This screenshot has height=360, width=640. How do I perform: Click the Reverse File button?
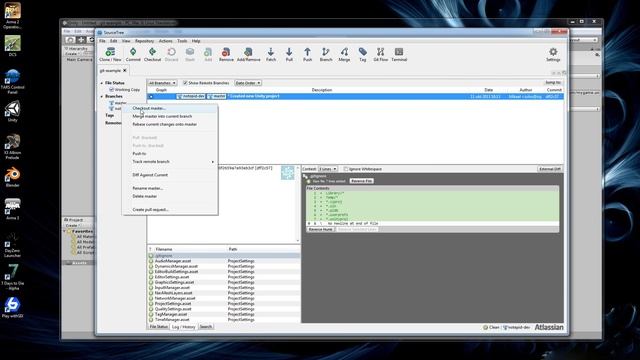tap(361, 181)
